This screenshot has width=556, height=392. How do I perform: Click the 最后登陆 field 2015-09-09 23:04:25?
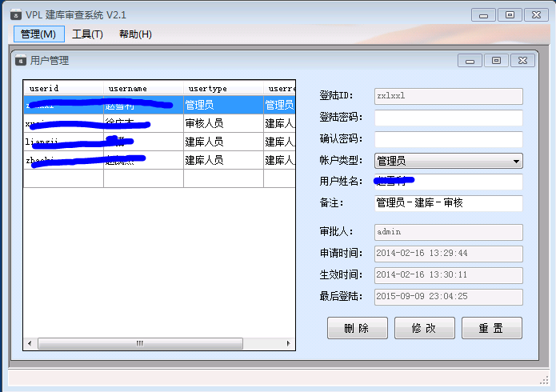(x=449, y=298)
